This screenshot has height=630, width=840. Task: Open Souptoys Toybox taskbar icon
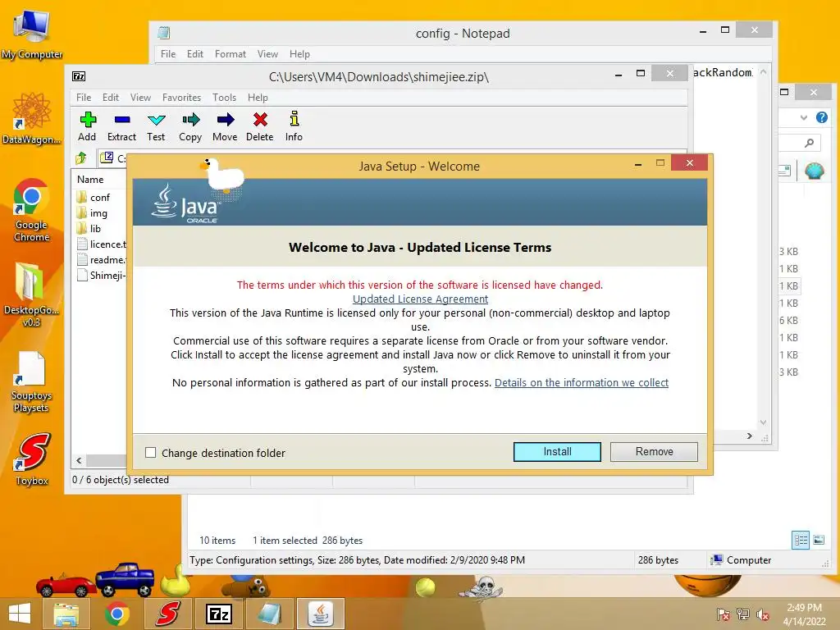[x=167, y=614]
